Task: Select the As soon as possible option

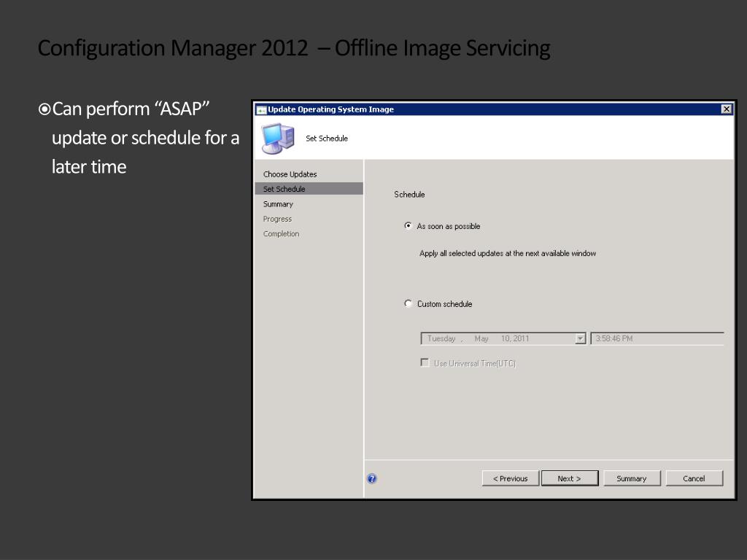Action: click(408, 226)
